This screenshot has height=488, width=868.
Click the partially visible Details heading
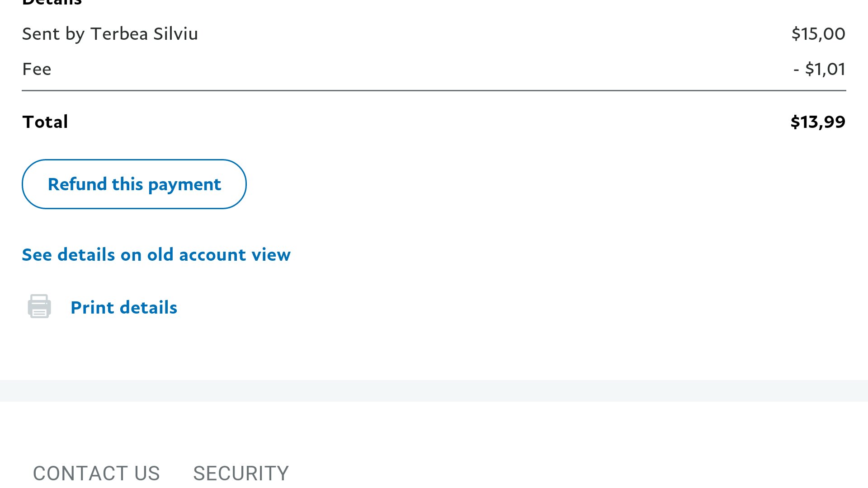[x=52, y=2]
